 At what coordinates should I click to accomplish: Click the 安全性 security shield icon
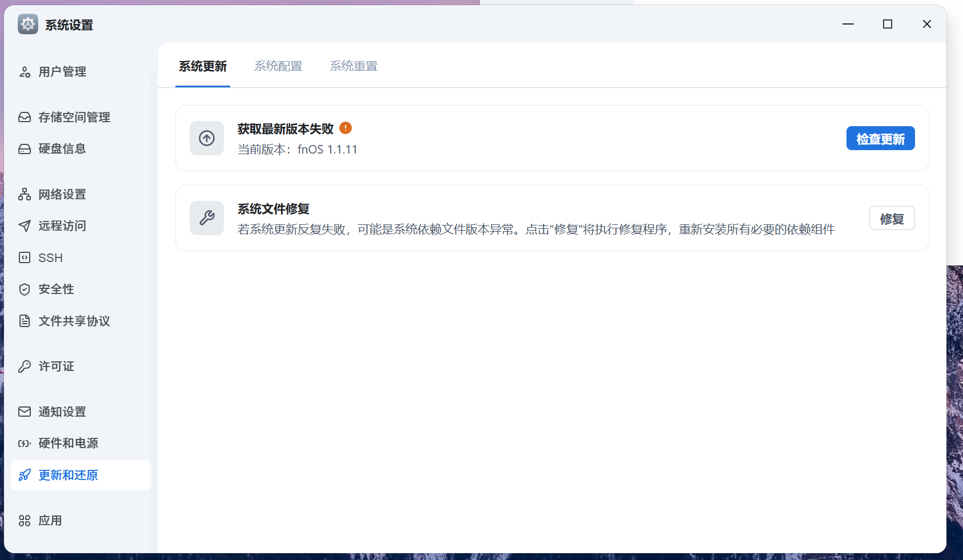pyautogui.click(x=25, y=289)
